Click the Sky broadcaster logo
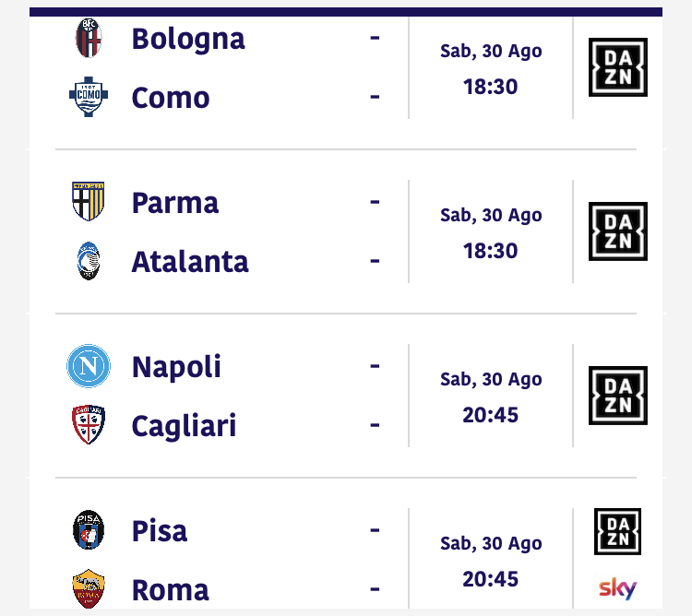 tap(617, 587)
